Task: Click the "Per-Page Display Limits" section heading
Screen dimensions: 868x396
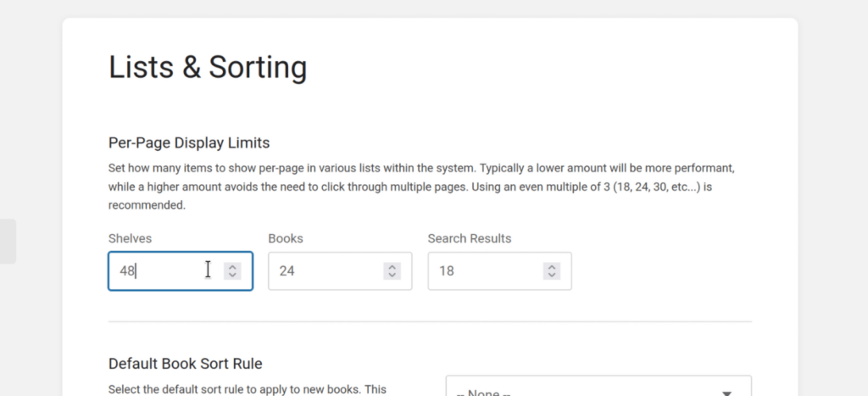Action: [189, 142]
